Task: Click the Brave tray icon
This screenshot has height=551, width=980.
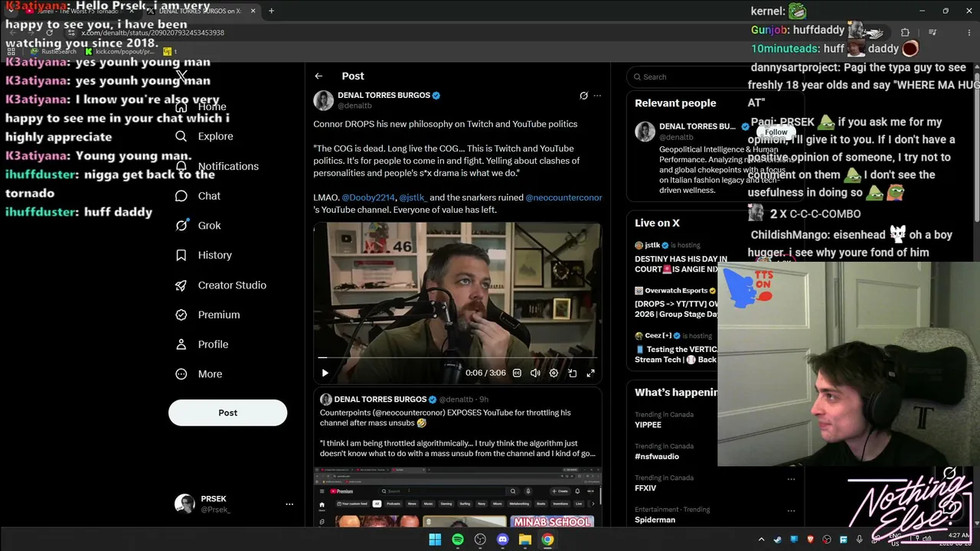Action: [811, 540]
